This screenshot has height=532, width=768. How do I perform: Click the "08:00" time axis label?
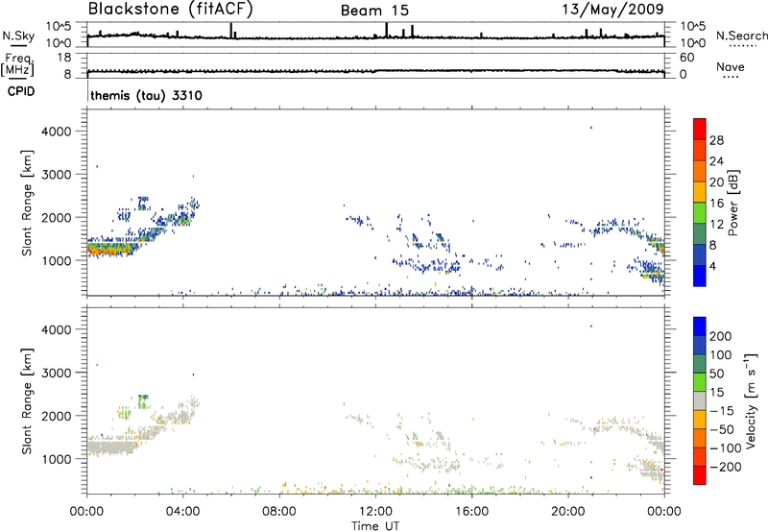click(278, 512)
